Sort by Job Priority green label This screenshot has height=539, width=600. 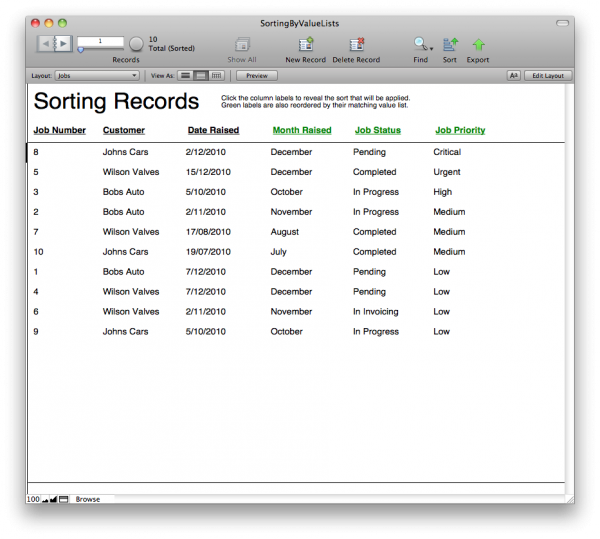tap(460, 130)
